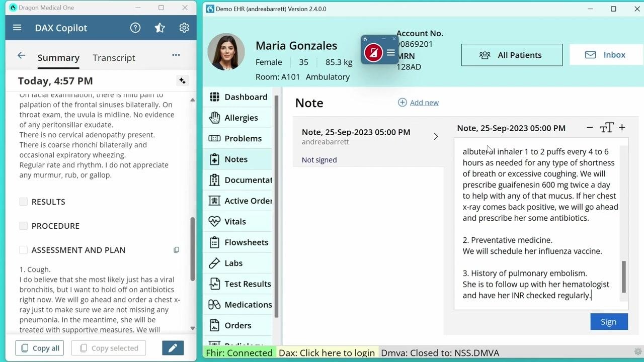
Task: Click the settings gear in status bar corner
Action: click(x=638, y=352)
